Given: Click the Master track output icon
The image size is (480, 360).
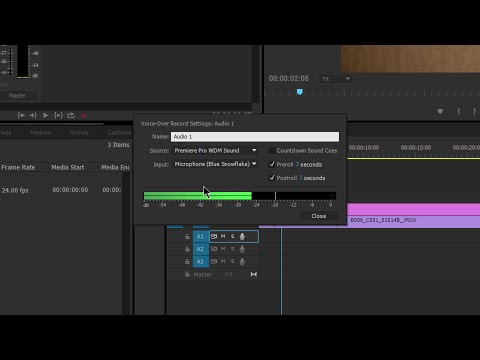Looking at the screenshot, I should (x=254, y=274).
